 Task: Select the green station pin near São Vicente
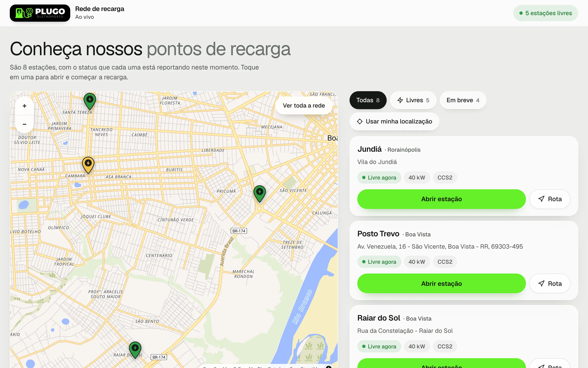[x=259, y=194]
